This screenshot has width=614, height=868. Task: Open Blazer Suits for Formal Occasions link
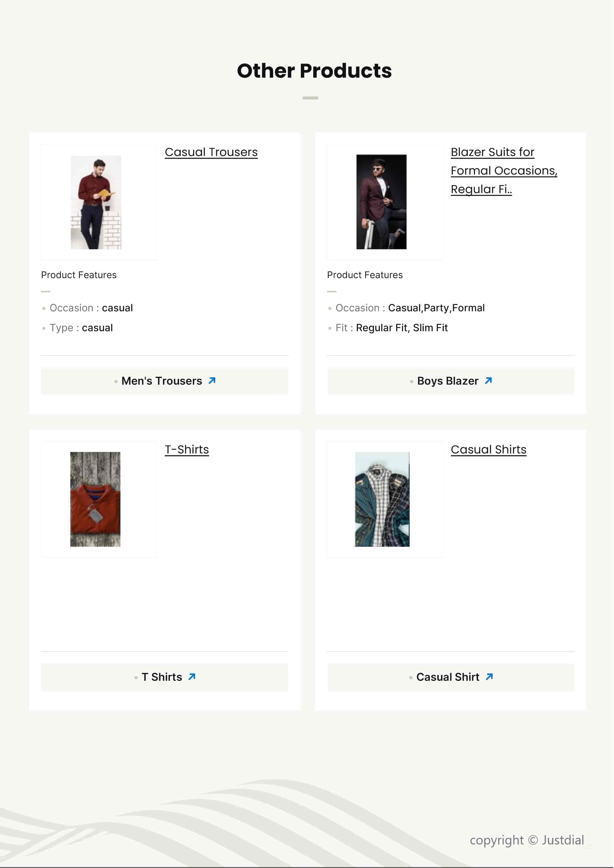tap(504, 171)
